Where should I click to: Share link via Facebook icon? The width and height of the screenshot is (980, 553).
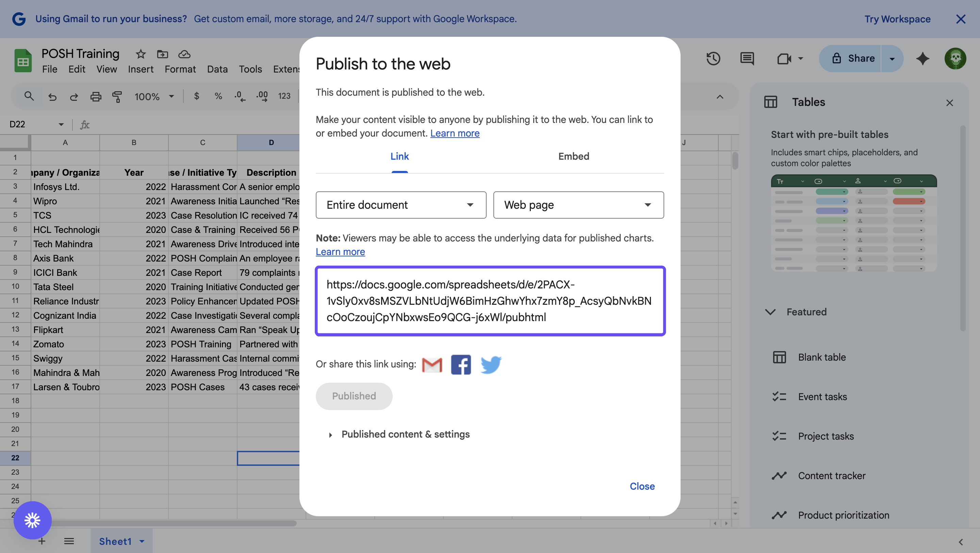click(461, 365)
